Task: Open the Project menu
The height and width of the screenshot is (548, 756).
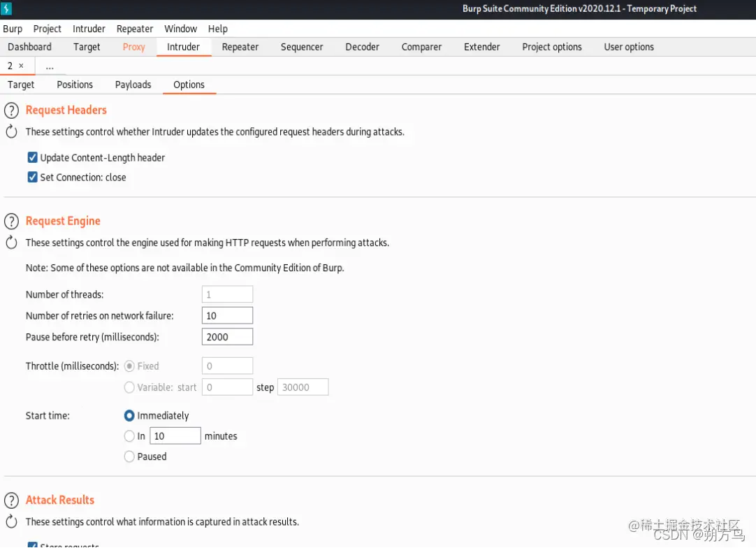Action: click(x=48, y=29)
